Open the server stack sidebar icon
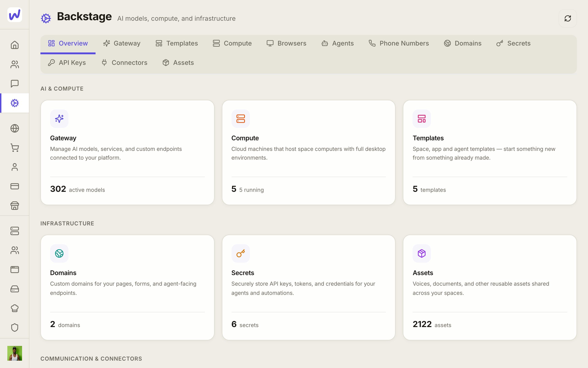This screenshot has width=588, height=368. [x=14, y=231]
